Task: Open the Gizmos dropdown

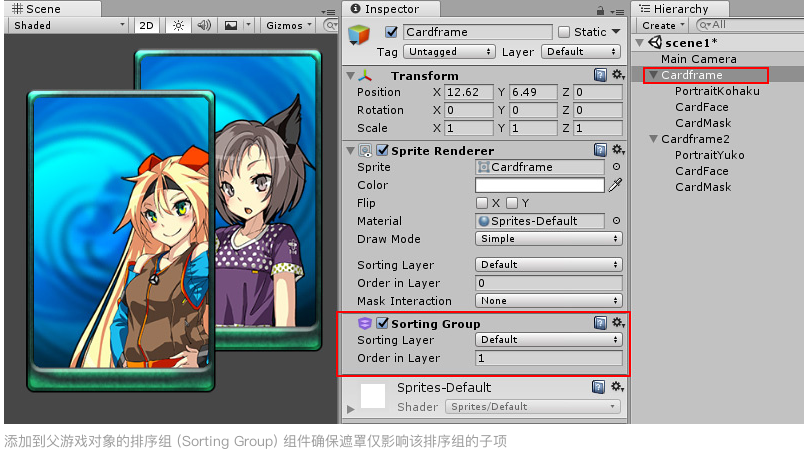Action: pyautogui.click(x=289, y=25)
